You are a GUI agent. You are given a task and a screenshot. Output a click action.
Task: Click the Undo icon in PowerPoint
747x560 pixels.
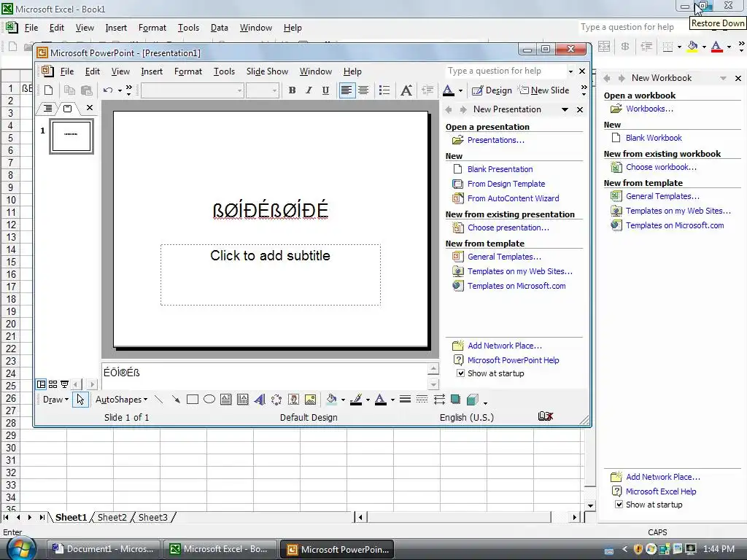108,90
